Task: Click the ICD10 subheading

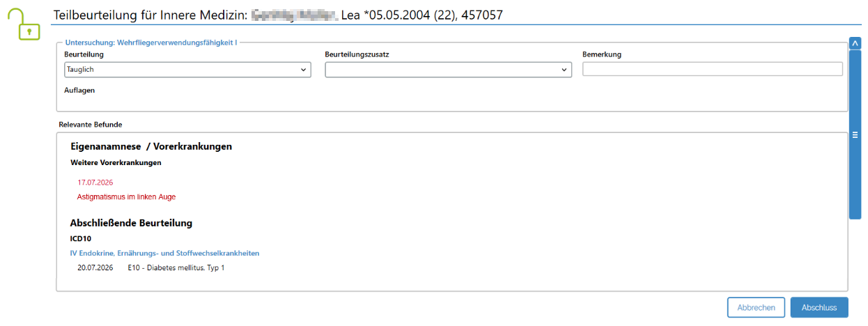Action: click(81, 239)
